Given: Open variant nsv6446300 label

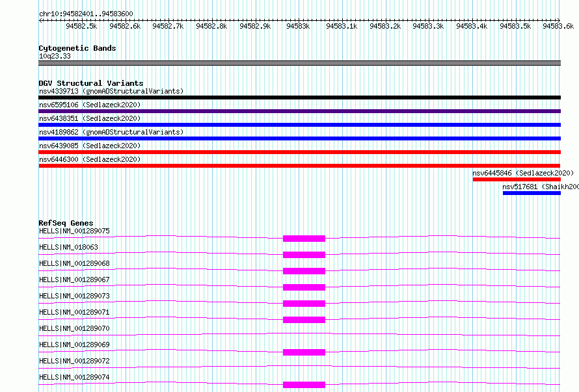Looking at the screenshot, I should tap(90, 159).
